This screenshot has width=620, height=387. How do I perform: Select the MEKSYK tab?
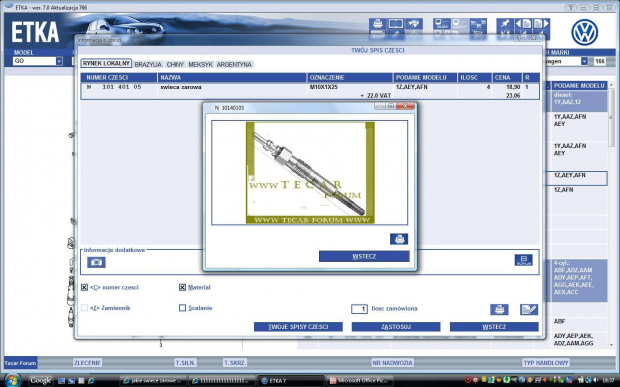click(x=200, y=64)
